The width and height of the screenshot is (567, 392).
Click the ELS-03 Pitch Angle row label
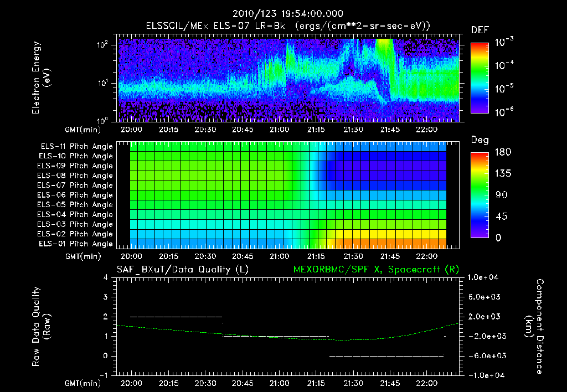click(x=75, y=225)
